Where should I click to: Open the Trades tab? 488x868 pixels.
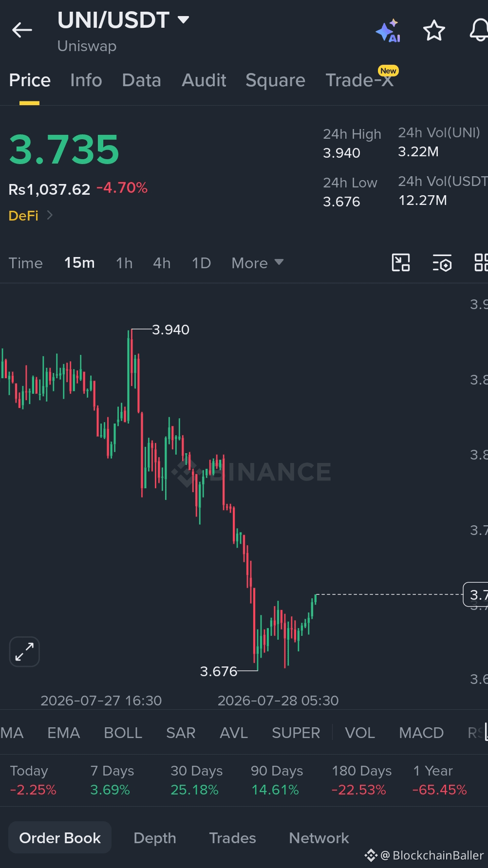[x=232, y=838]
